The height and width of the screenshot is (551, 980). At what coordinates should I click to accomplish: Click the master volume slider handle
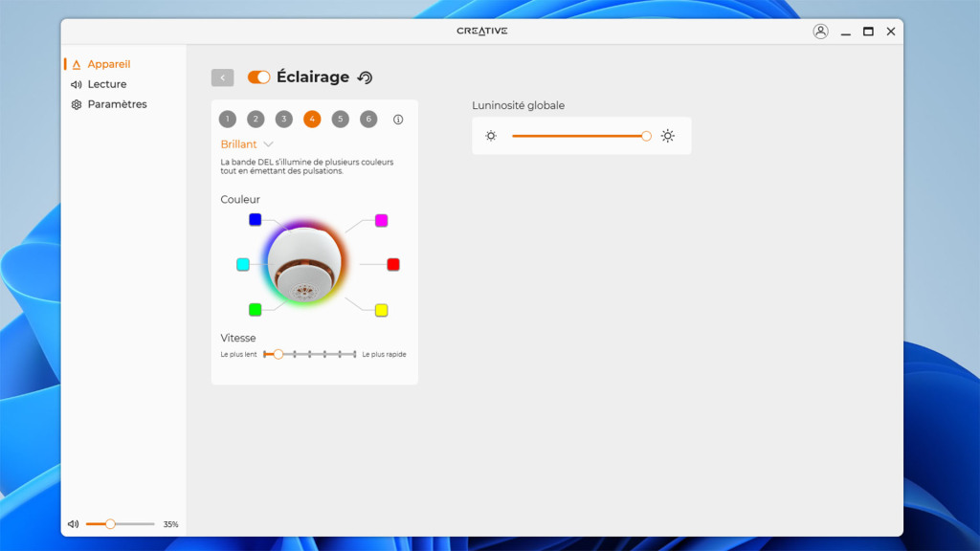[x=110, y=524]
